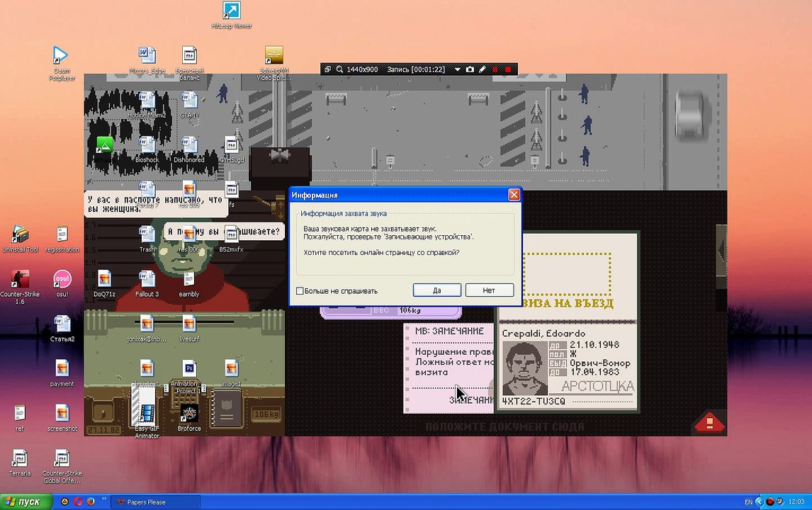This screenshot has width=812, height=510.
Task: Launch the Counter-Strike Global Offensive shortcut
Action: 62,467
